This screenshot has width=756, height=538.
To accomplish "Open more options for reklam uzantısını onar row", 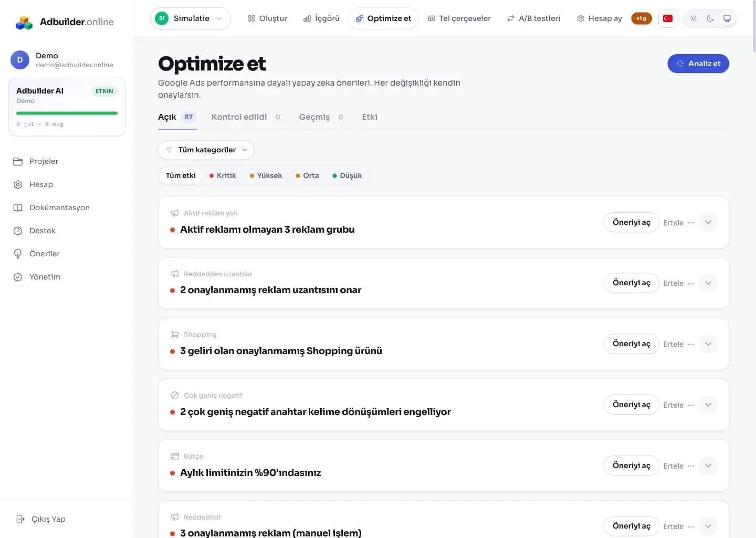I will click(x=691, y=283).
